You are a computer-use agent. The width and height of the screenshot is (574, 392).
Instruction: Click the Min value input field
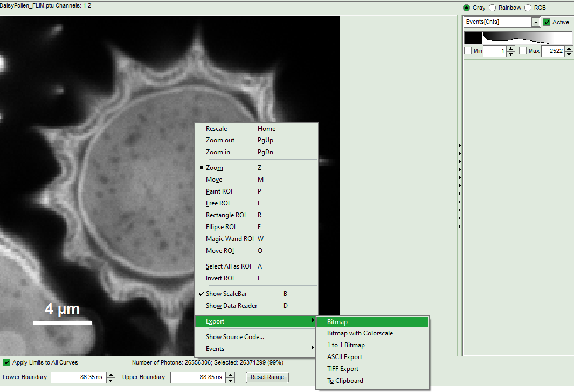(x=494, y=51)
